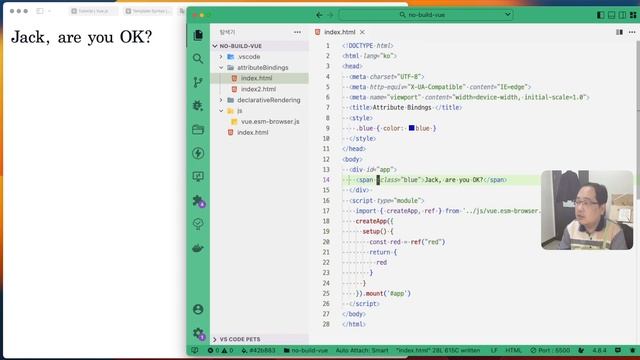Click line number 14 in the gutter

tap(326, 180)
